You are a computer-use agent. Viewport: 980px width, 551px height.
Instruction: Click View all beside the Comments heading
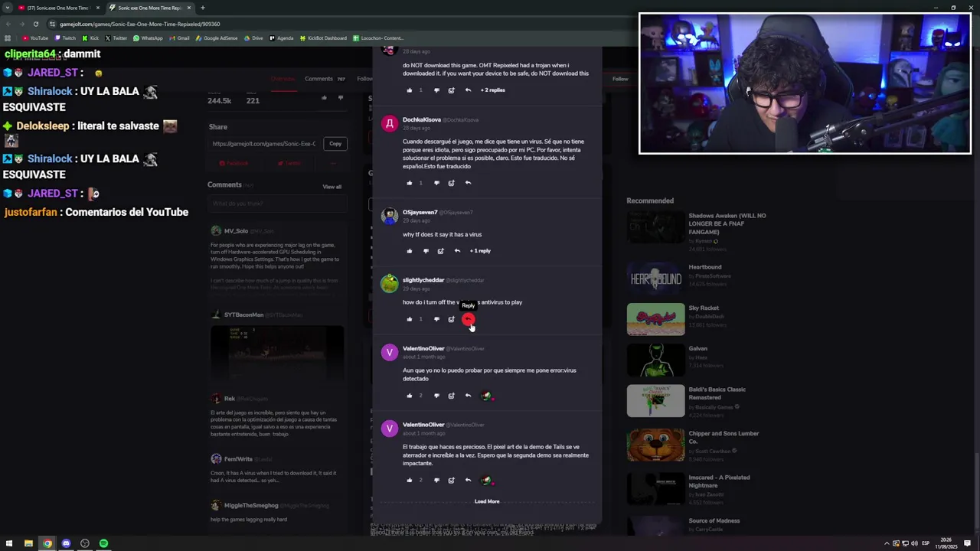332,187
